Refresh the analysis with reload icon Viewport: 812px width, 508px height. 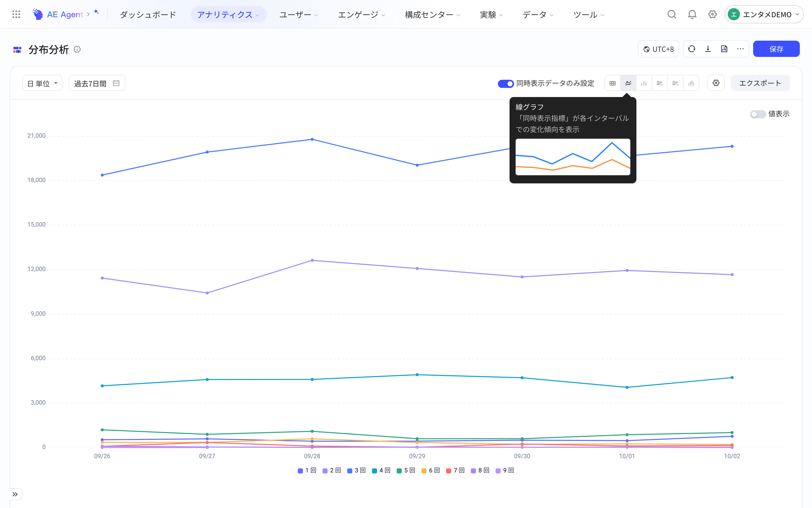(x=691, y=49)
